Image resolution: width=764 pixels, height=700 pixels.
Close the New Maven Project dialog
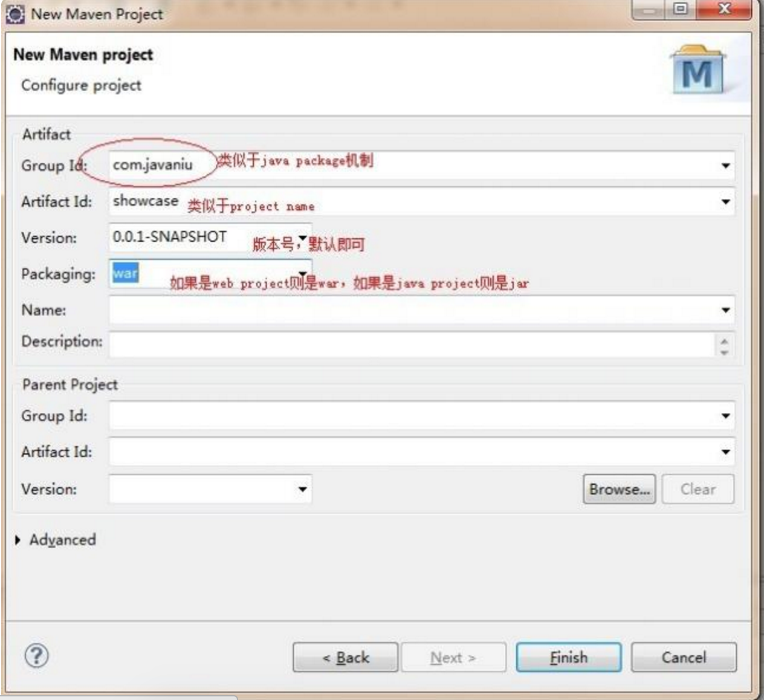click(724, 9)
